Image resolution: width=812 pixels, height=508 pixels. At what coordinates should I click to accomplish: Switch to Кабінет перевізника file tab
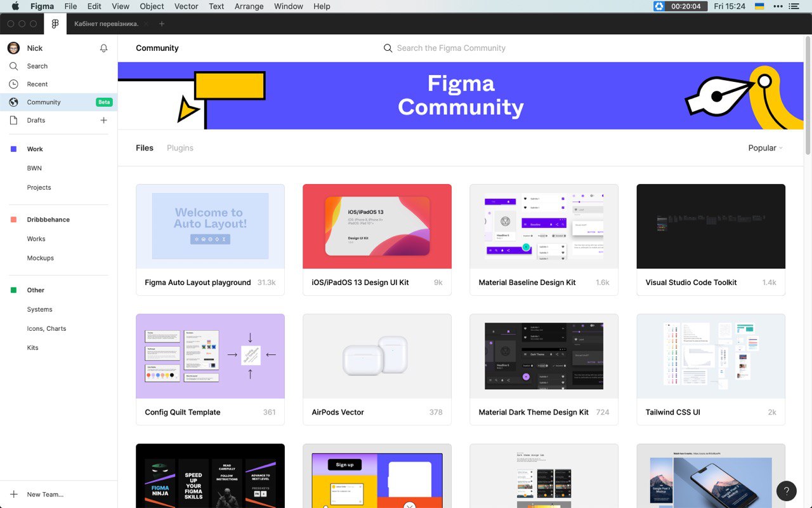pyautogui.click(x=107, y=23)
